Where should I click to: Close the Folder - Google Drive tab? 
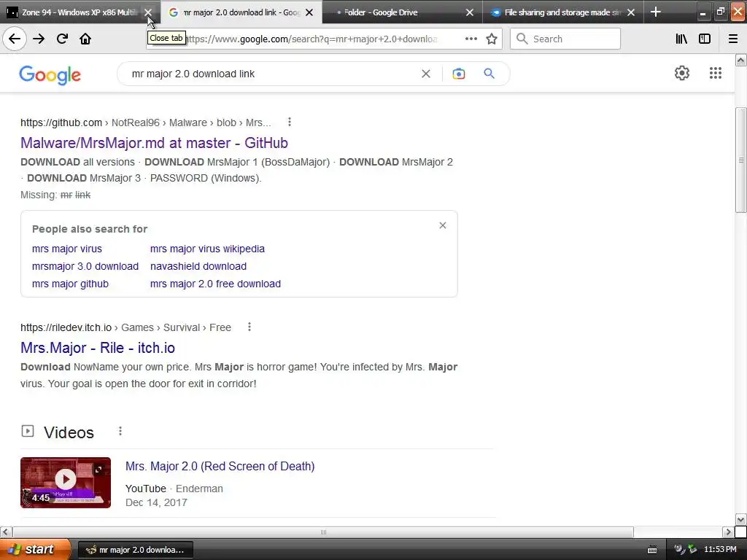469,12
